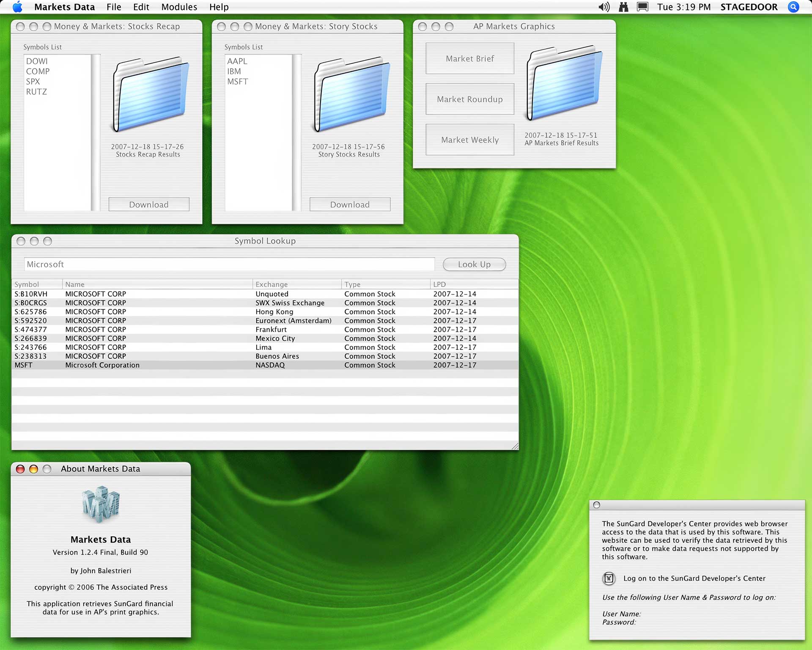Select the S:238313 Buenos Aires row
812x650 pixels.
point(265,356)
